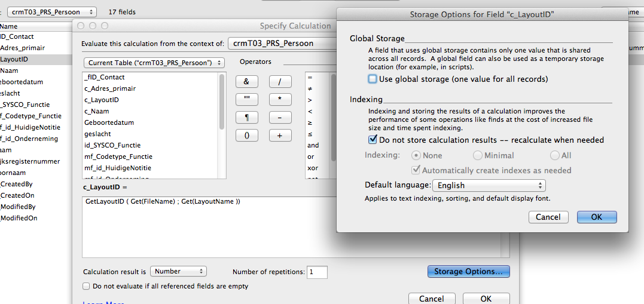Screen dimensions: 644x304
Task: Insert the division slash operator
Action: (280, 82)
